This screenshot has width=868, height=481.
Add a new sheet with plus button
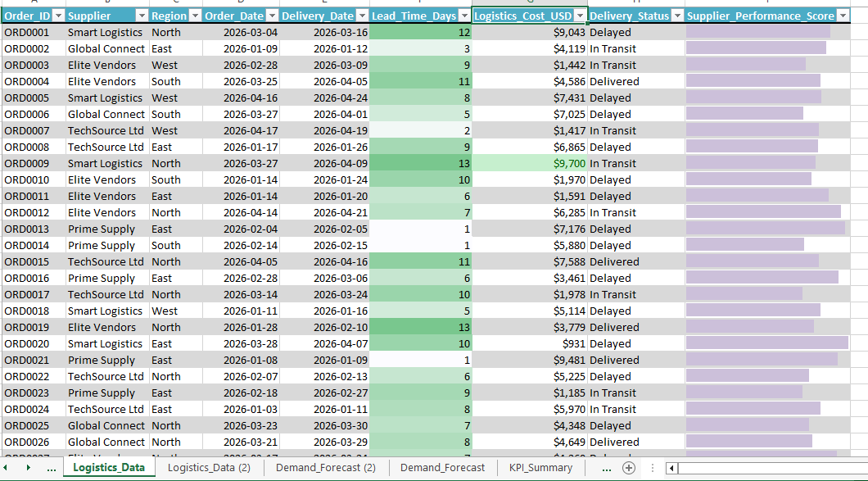628,468
